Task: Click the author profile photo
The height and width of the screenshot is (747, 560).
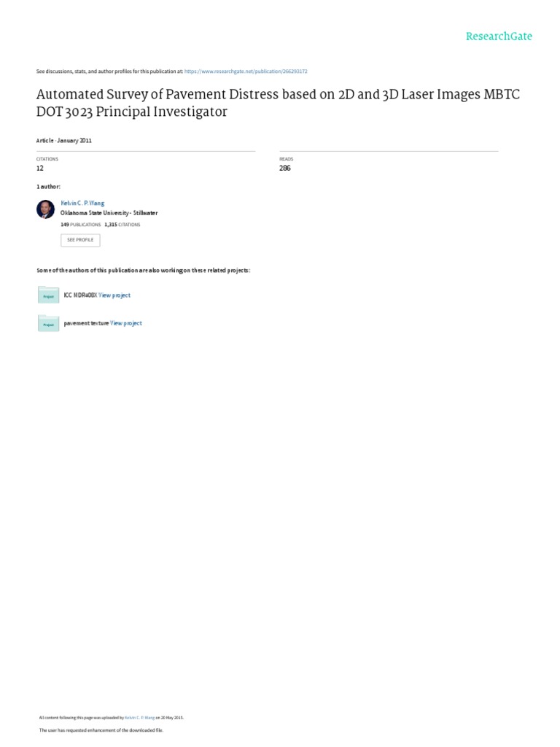Action: tap(46, 209)
